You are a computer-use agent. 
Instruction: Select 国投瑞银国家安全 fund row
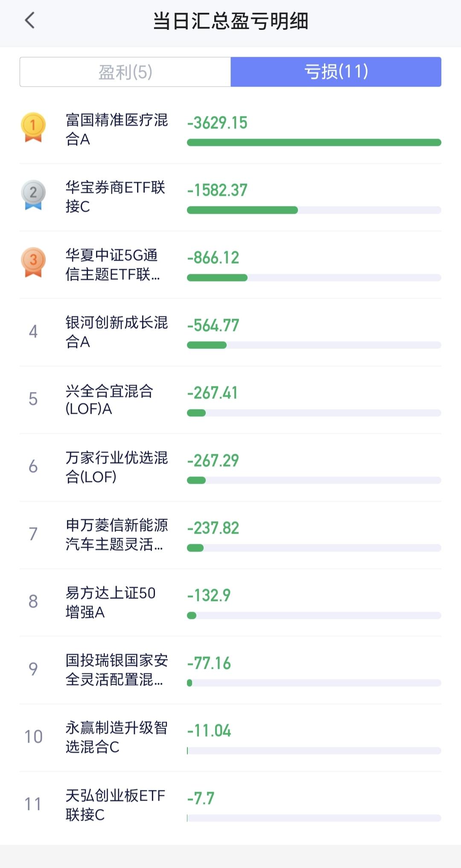(x=230, y=670)
